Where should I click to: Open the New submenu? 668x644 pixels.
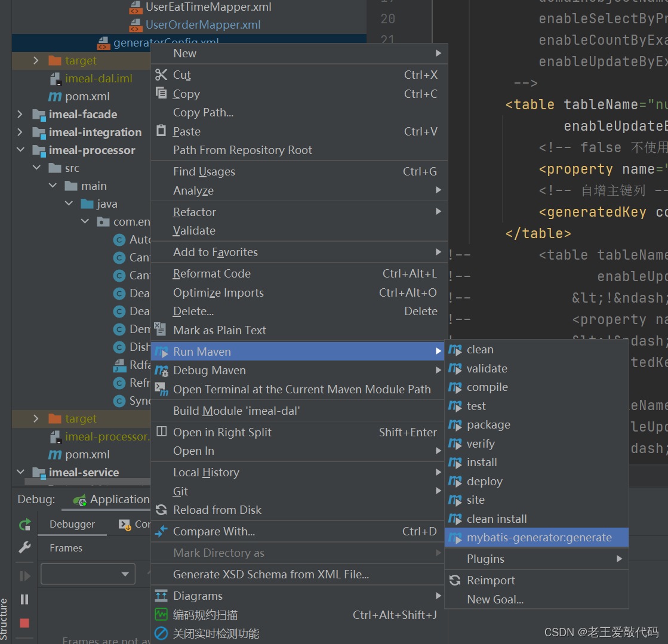pyautogui.click(x=299, y=53)
